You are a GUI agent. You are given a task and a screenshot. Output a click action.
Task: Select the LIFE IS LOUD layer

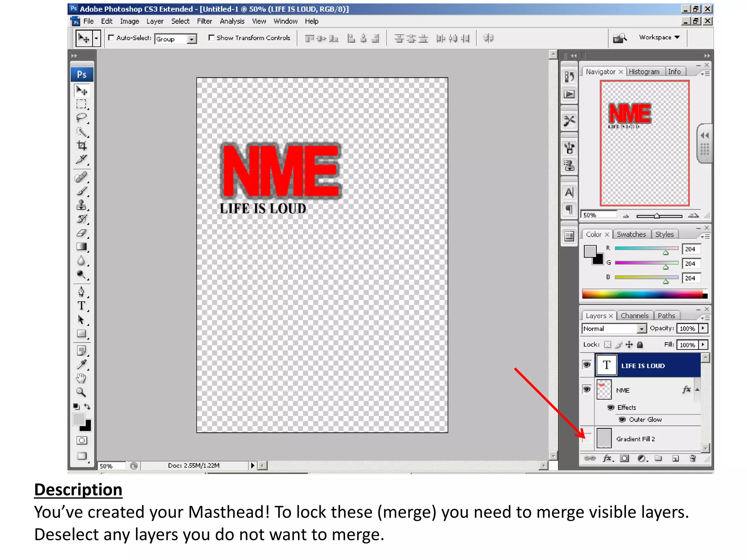click(x=648, y=365)
